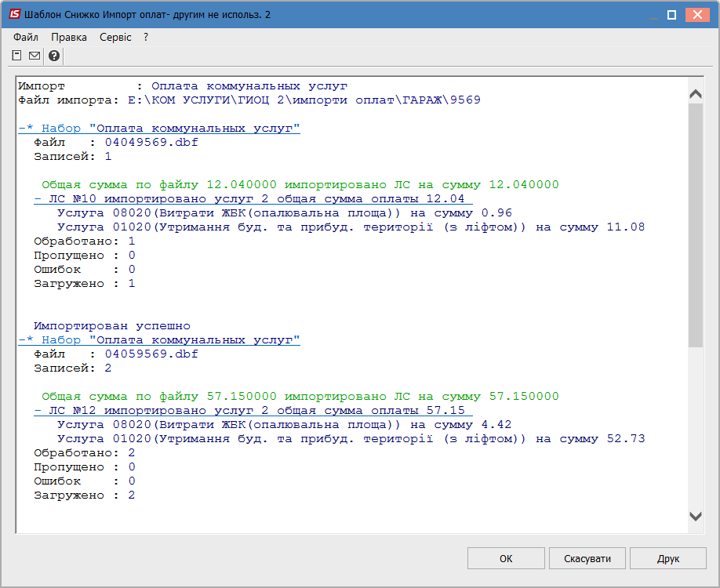Select file name 04049569.dbf
Image resolution: width=720 pixels, height=588 pixels.
click(151, 142)
